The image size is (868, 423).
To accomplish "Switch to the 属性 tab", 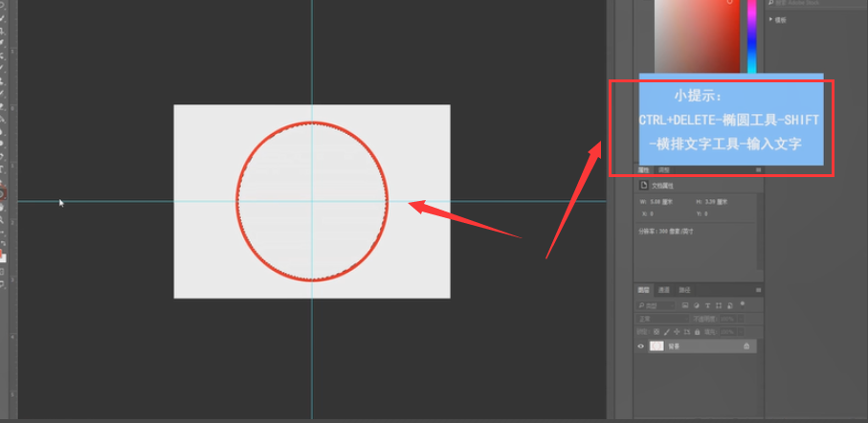I will tap(644, 170).
